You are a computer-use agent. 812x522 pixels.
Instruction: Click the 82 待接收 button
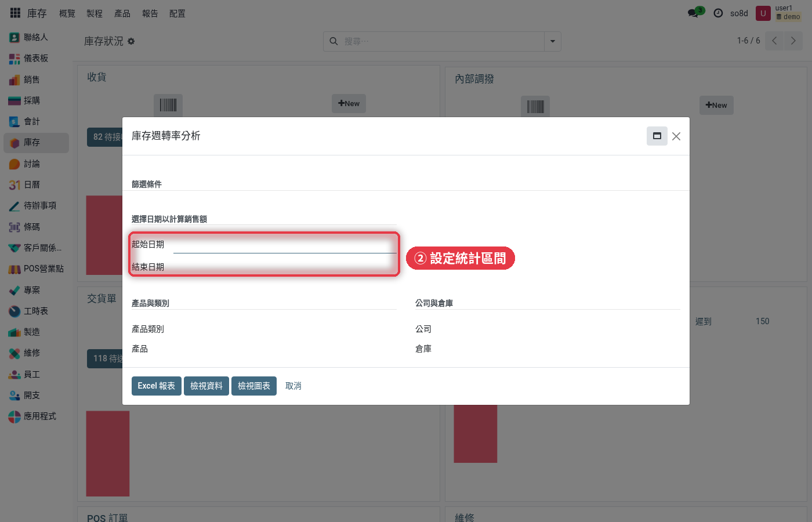105,137
